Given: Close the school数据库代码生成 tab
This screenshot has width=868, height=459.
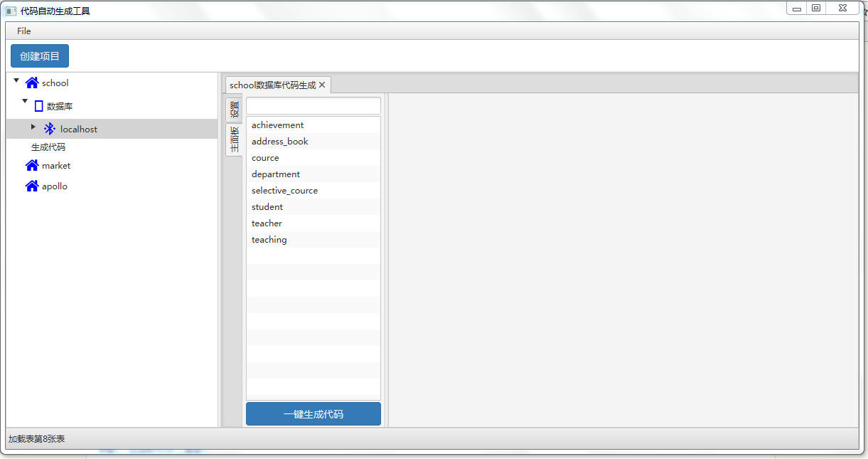Looking at the screenshot, I should (x=322, y=85).
